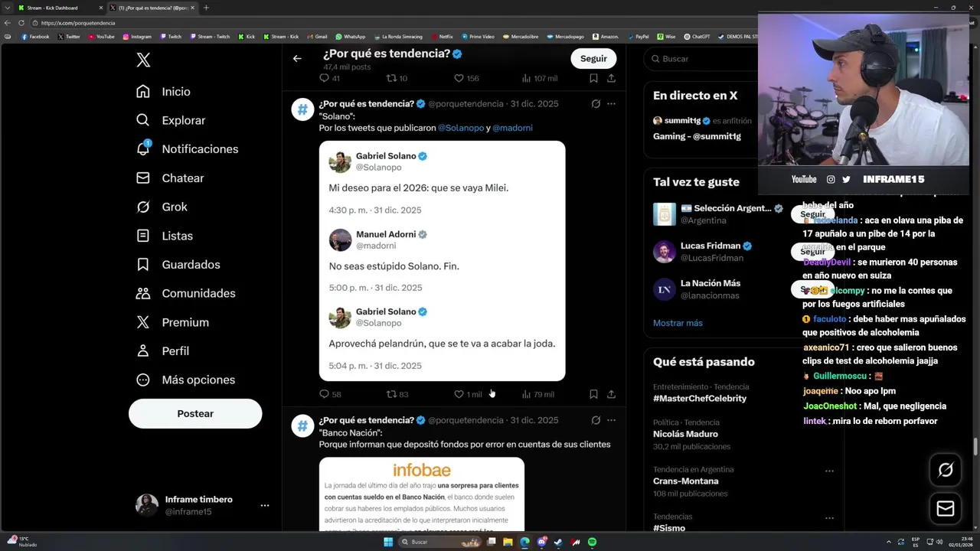Open the floating messages envelope button
Viewport: 980px width, 551px height.
(946, 508)
